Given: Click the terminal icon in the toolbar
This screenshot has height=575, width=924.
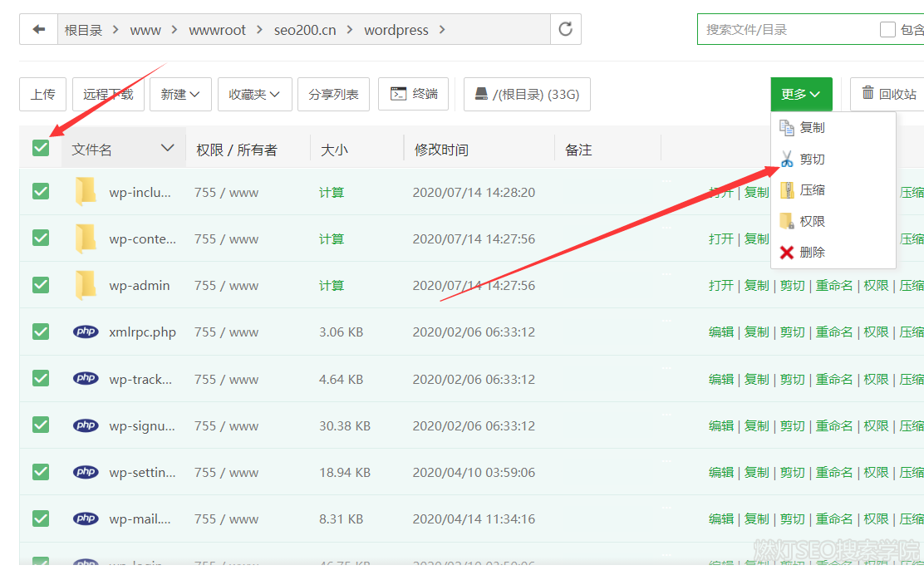Looking at the screenshot, I should tap(399, 94).
